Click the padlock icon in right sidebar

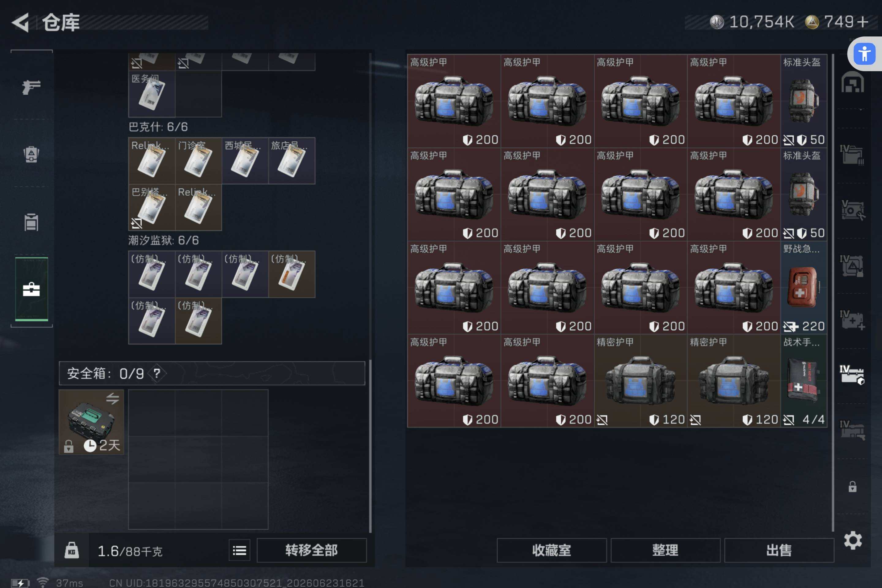(852, 487)
